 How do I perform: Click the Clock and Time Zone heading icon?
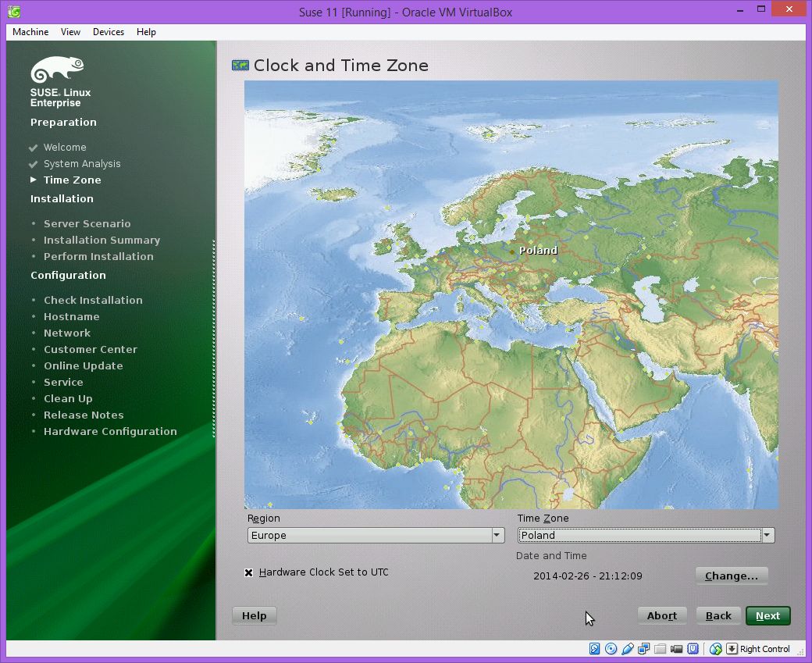[240, 66]
